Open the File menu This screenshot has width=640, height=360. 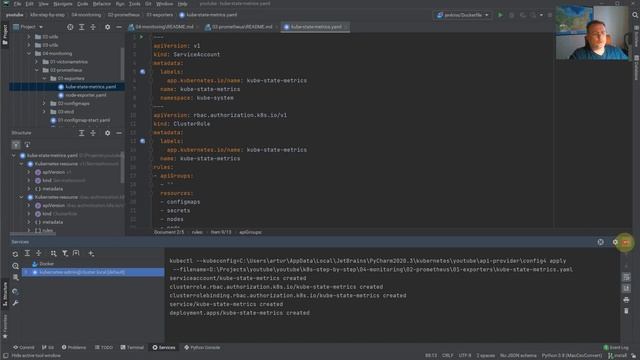(17, 4)
